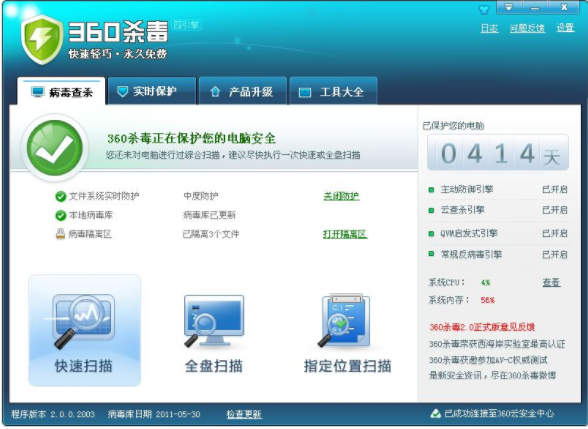Close the 360杀毒 window
This screenshot has width=588, height=429.
(x=564, y=7)
